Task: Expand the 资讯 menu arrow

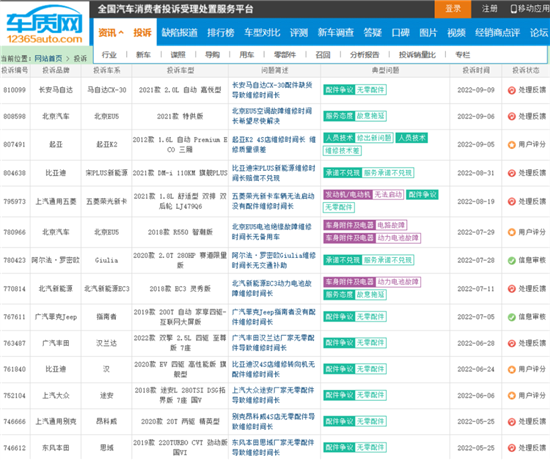Action: (121, 32)
